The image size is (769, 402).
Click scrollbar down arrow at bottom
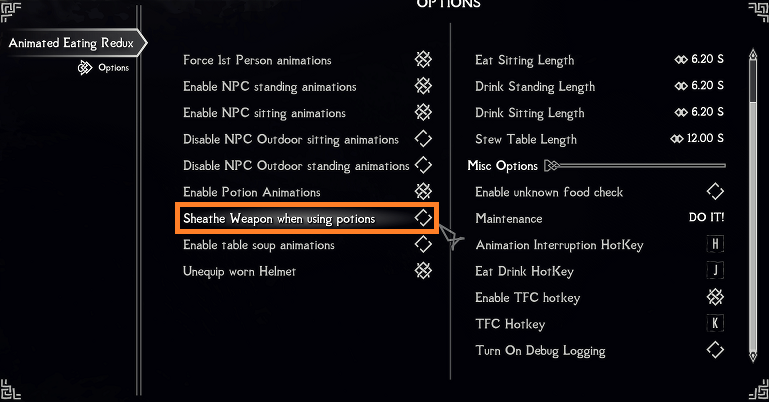pyautogui.click(x=753, y=356)
